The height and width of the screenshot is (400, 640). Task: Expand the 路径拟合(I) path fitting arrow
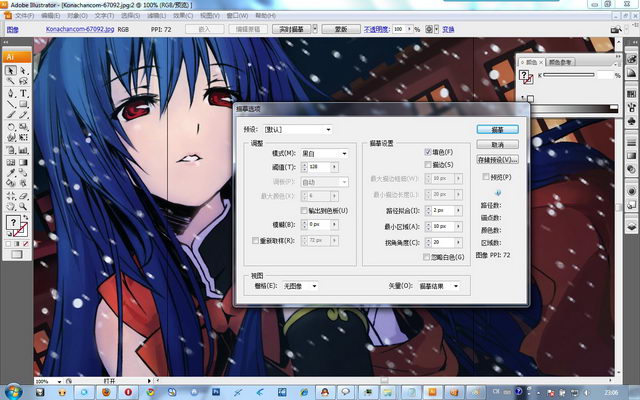click(x=458, y=210)
